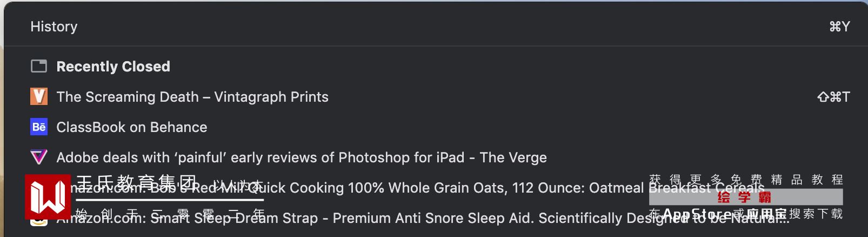The height and width of the screenshot is (237, 868).
Task: Click the 王氏教育集团 watermark text
Action: pyautogui.click(x=137, y=183)
